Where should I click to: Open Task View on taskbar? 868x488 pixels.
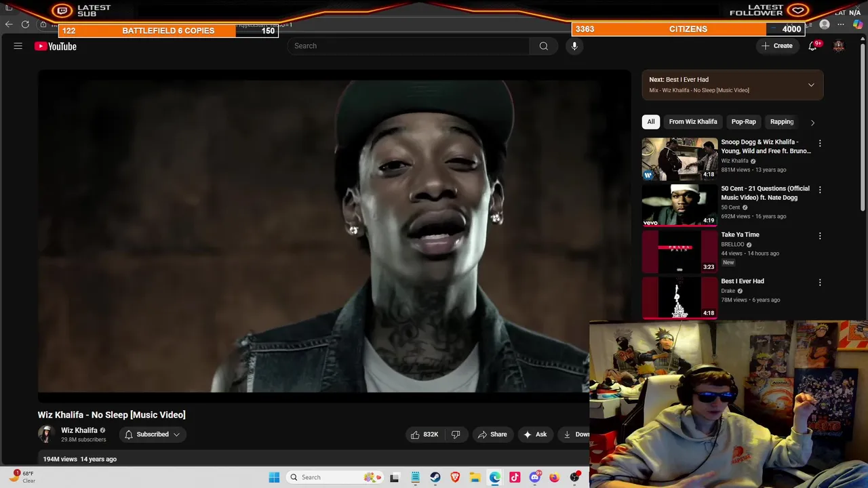395,477
